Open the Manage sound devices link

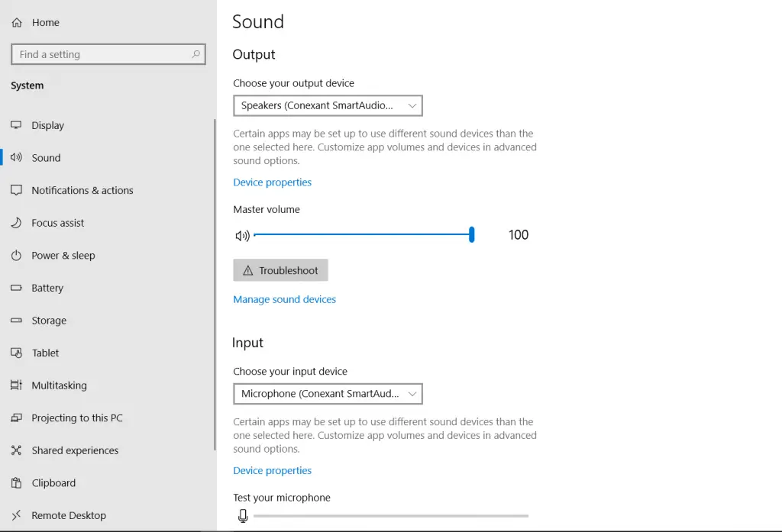[284, 299]
